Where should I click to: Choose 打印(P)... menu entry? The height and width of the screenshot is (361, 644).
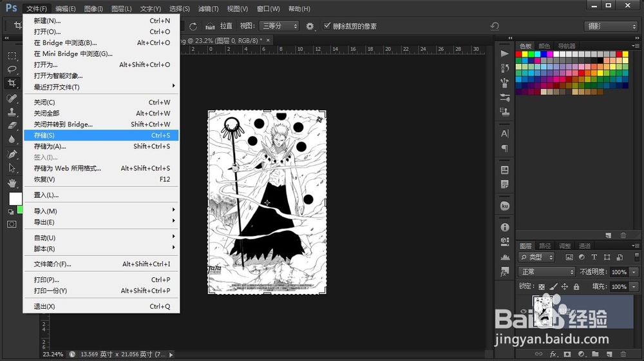click(101, 280)
